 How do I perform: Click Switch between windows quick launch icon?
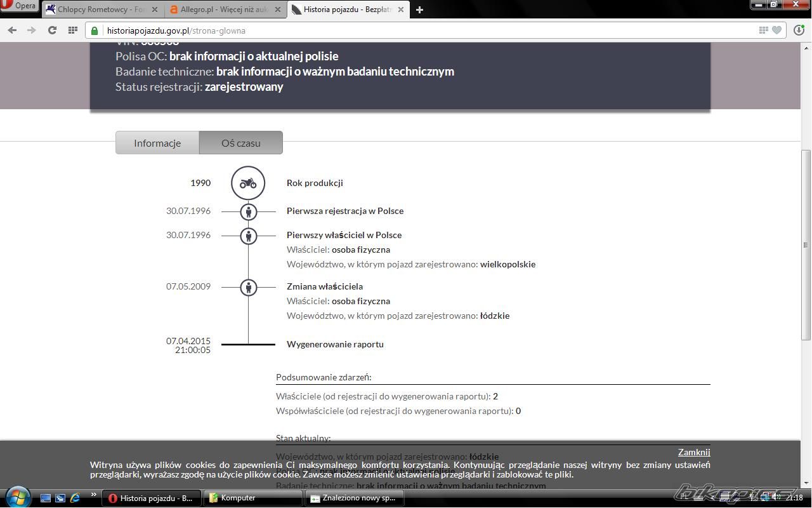60,498
